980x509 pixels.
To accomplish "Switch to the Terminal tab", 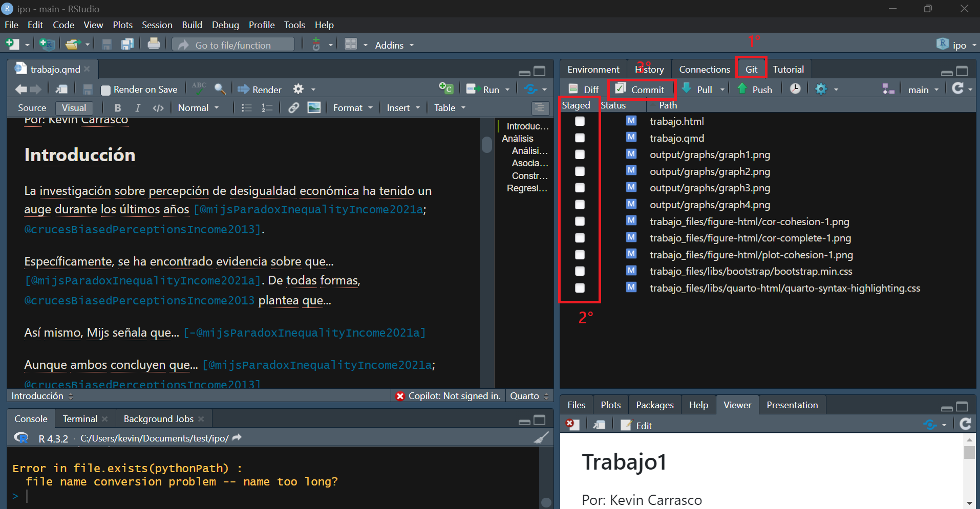I will [80, 418].
